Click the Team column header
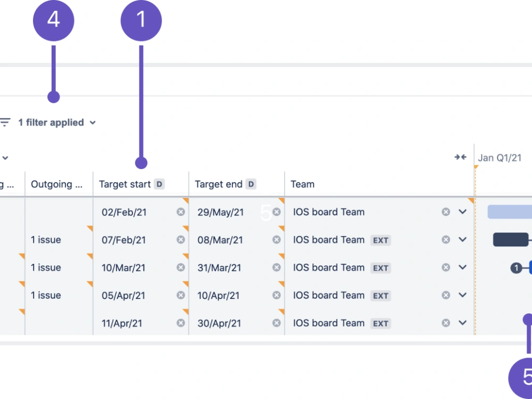 [x=303, y=184]
